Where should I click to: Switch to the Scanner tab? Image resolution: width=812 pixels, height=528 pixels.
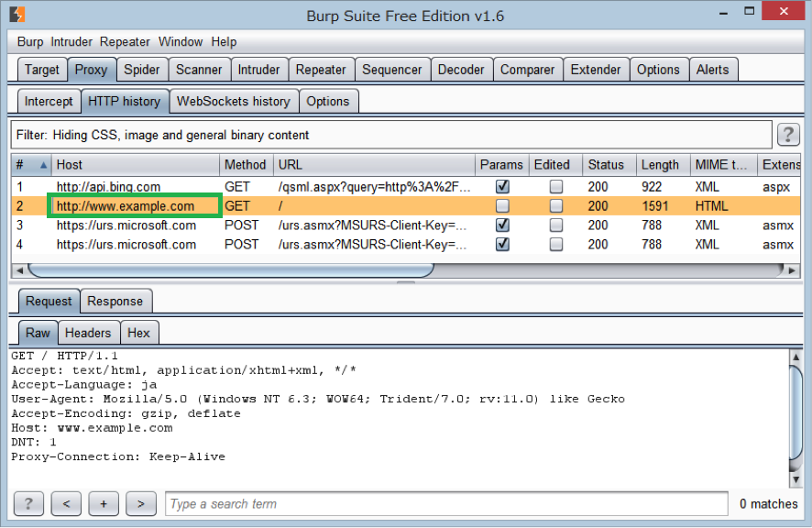[199, 70]
